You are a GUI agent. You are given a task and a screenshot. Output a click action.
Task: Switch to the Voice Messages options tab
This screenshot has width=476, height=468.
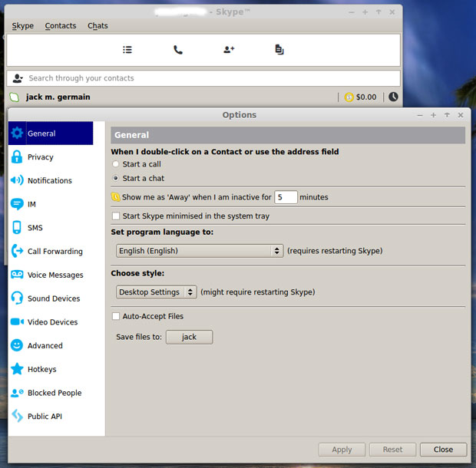tap(51, 275)
